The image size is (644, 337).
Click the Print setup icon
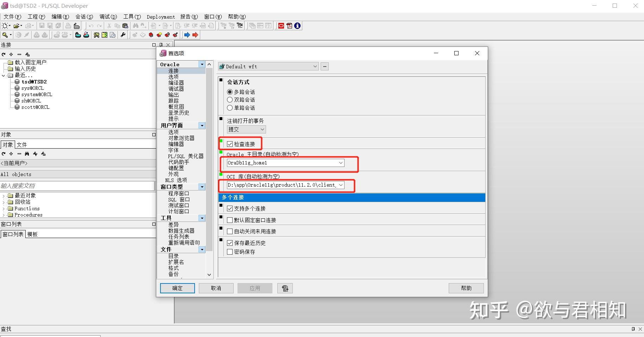[76, 26]
